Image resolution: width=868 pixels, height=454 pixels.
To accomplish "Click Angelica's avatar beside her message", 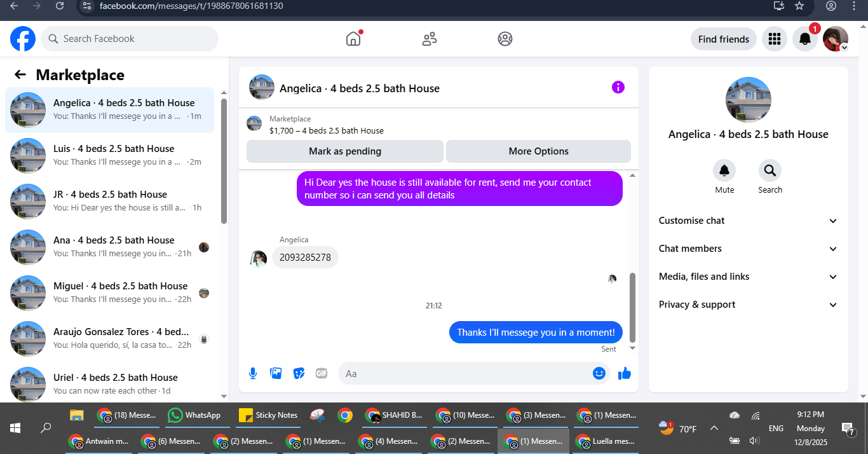I will point(259,258).
